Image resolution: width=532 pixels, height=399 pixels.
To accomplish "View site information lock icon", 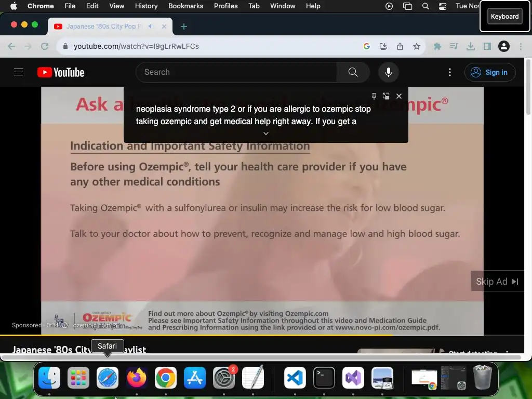I will pos(65,46).
